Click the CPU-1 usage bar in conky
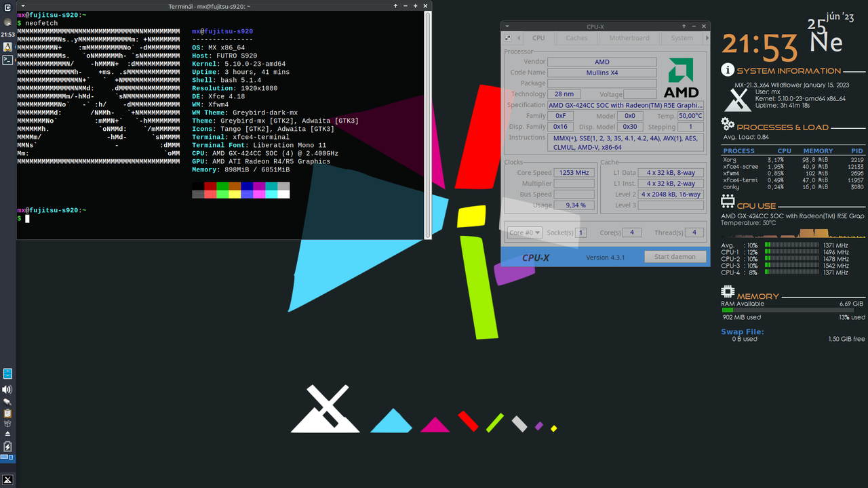Screen dimensions: 868x488 point(791,252)
